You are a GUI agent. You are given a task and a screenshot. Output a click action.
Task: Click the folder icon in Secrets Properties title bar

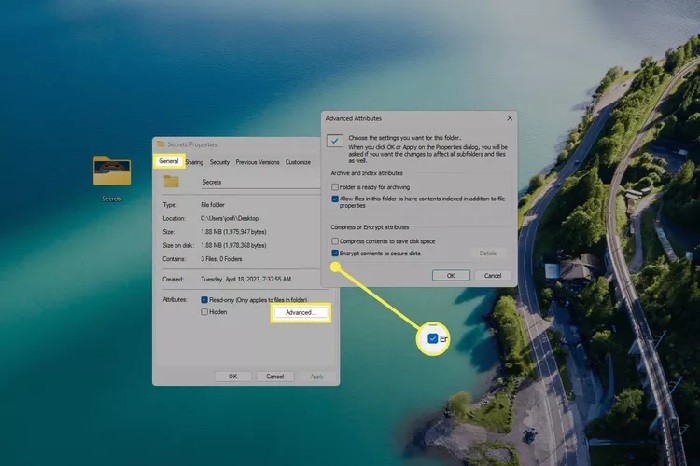[x=160, y=144]
